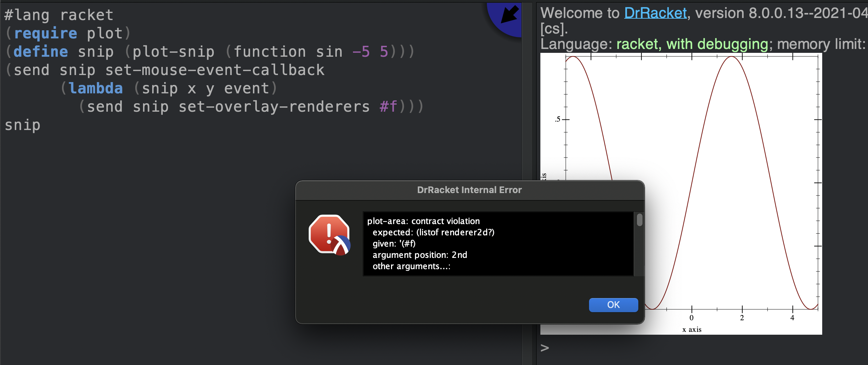Click the error message scrollbar thumb

(640, 220)
